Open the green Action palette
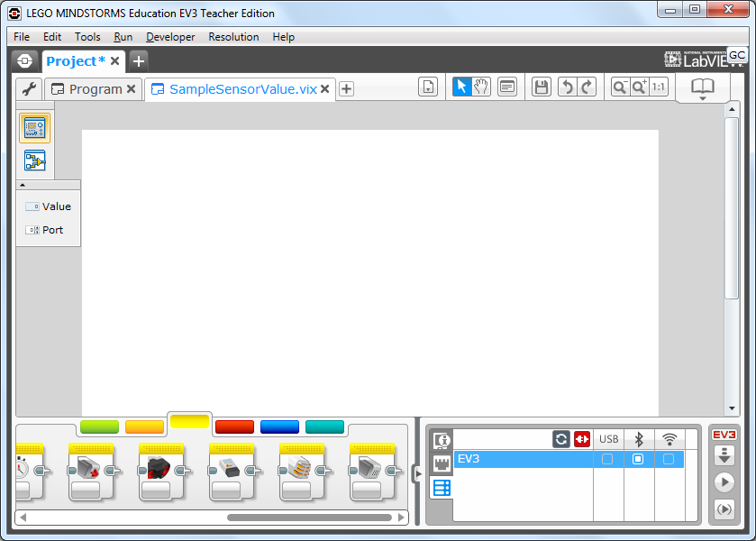The height and width of the screenshot is (541, 756). click(x=99, y=426)
